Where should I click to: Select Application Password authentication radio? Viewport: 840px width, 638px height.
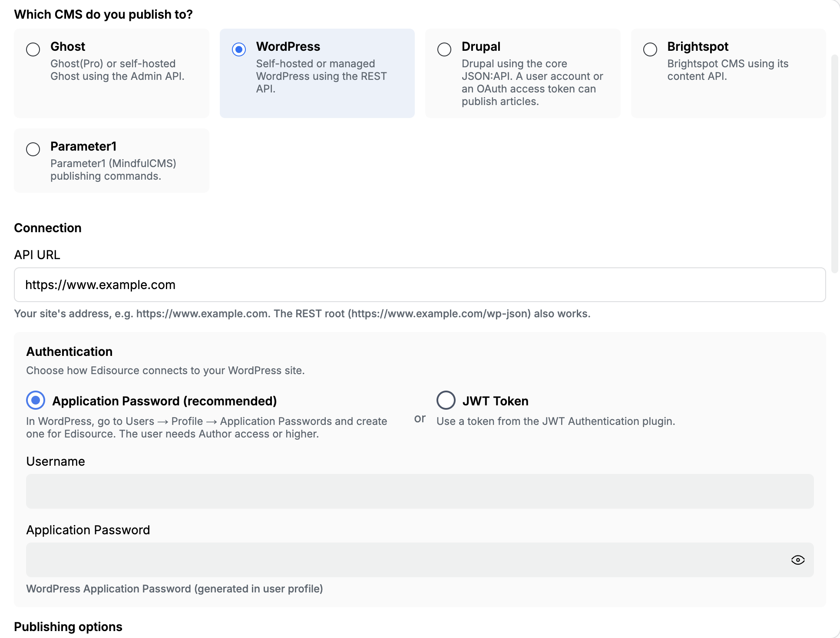coord(36,400)
